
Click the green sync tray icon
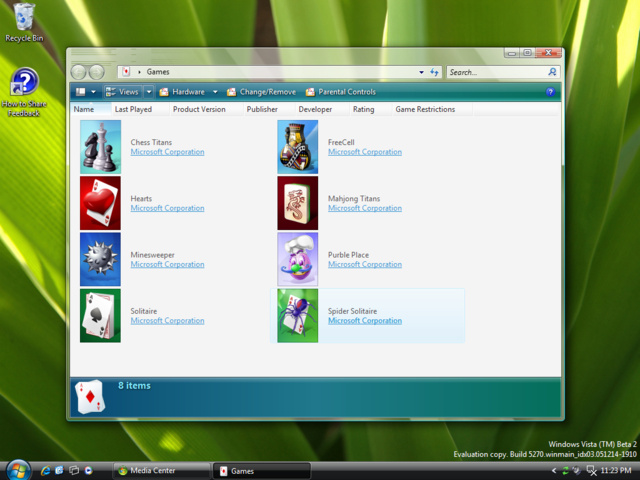click(565, 471)
